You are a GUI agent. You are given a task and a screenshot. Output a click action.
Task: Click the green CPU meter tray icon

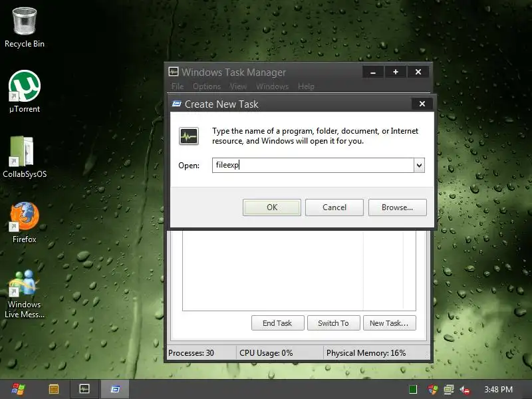(x=413, y=390)
